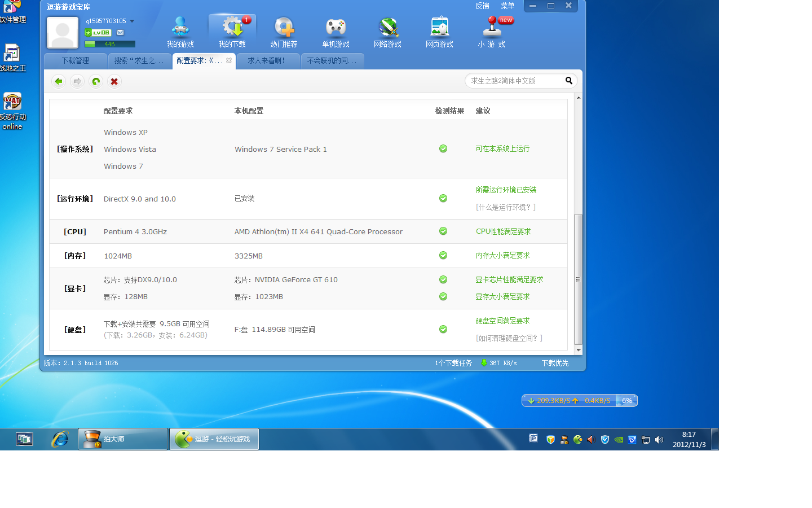Open 我的游戏 (My Games) section

[x=180, y=32]
